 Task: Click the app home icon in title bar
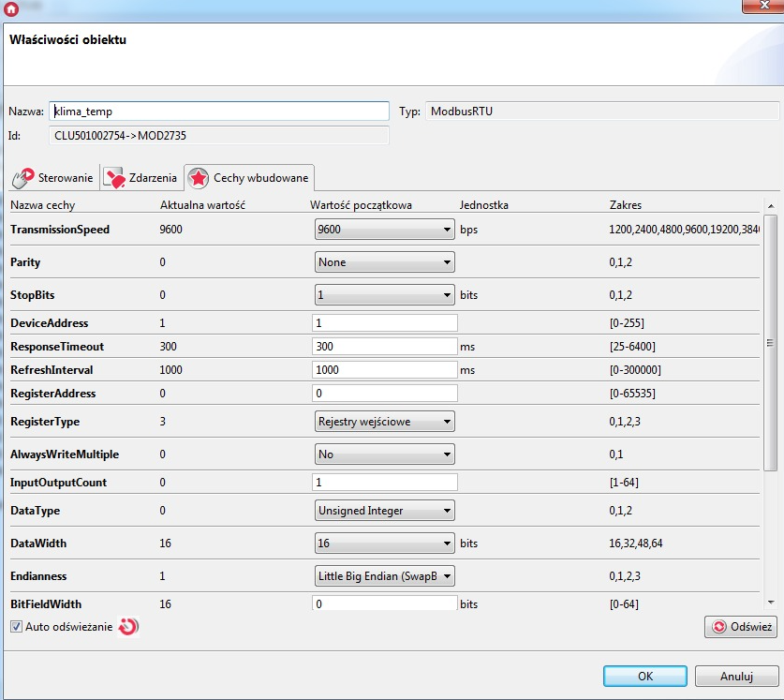point(11,8)
